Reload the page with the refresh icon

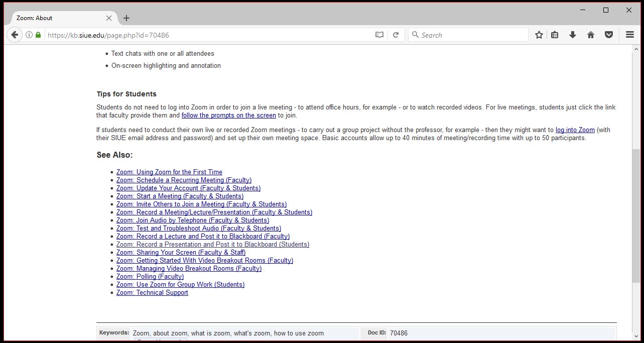(396, 35)
